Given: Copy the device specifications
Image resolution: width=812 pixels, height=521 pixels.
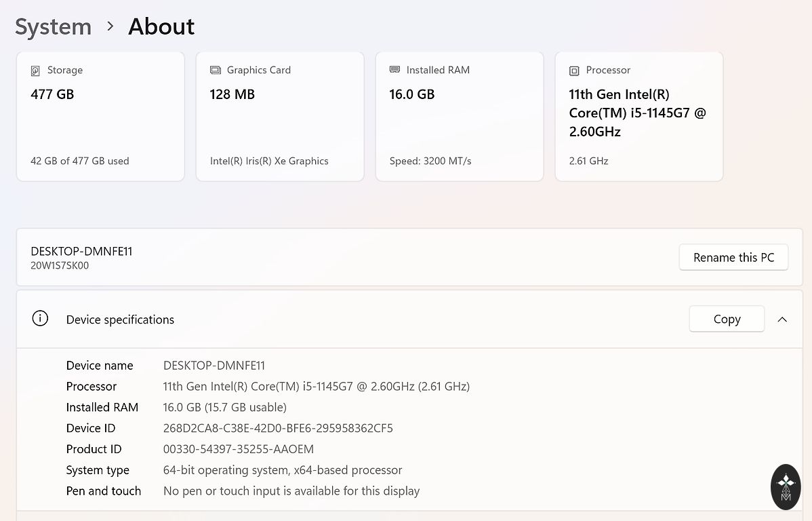Looking at the screenshot, I should tap(727, 320).
